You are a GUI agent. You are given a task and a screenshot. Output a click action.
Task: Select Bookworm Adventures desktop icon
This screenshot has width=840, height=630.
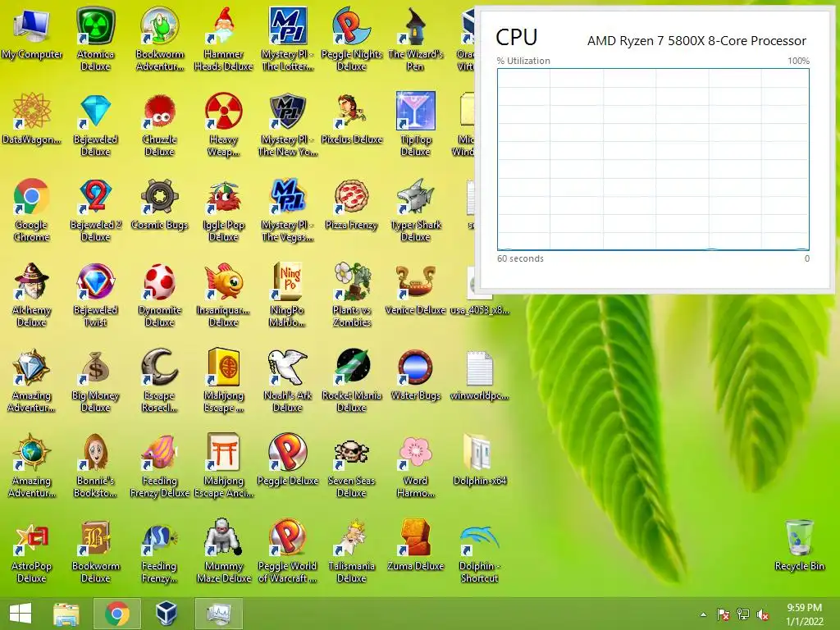click(x=160, y=25)
